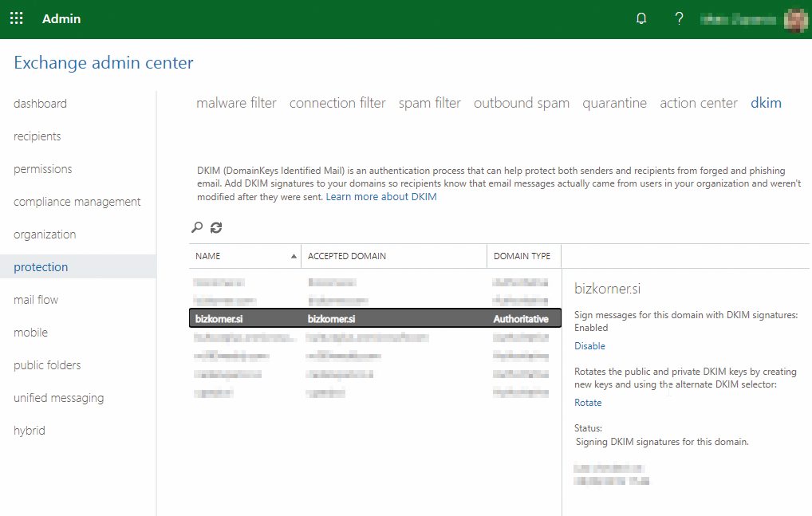Open notifications bell icon
The height and width of the screenshot is (516, 812).
click(641, 18)
